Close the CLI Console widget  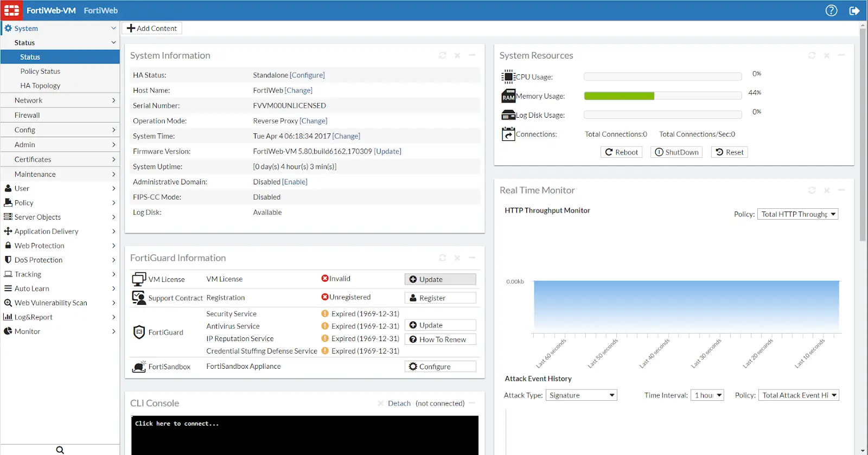point(380,403)
